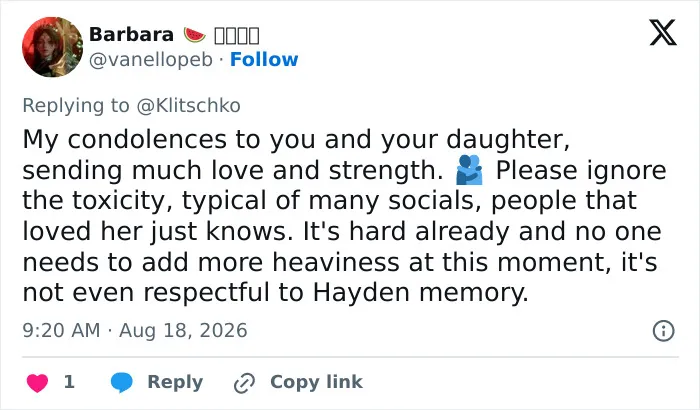Like the tweet with the pink heart
The image size is (700, 410).
pyautogui.click(x=38, y=383)
